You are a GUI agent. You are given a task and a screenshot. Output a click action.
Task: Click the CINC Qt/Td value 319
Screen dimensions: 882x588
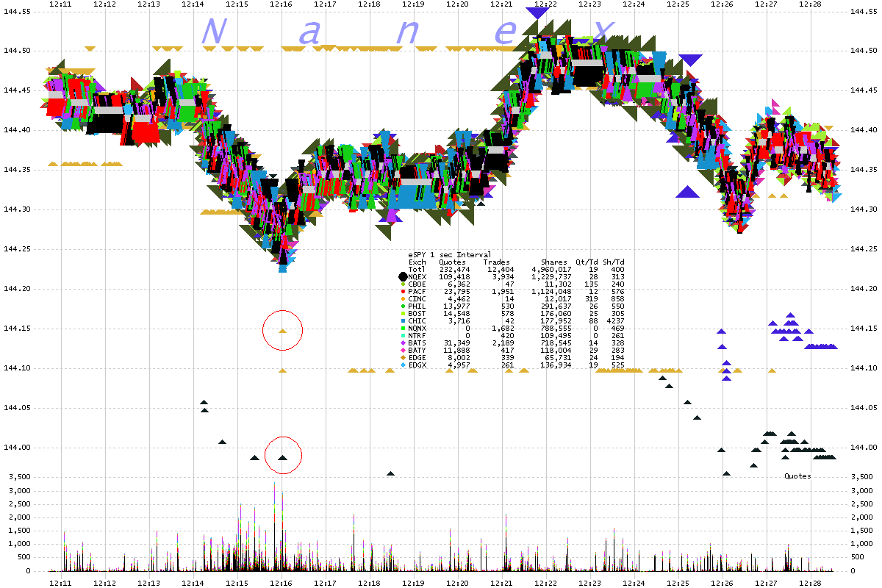pyautogui.click(x=590, y=298)
